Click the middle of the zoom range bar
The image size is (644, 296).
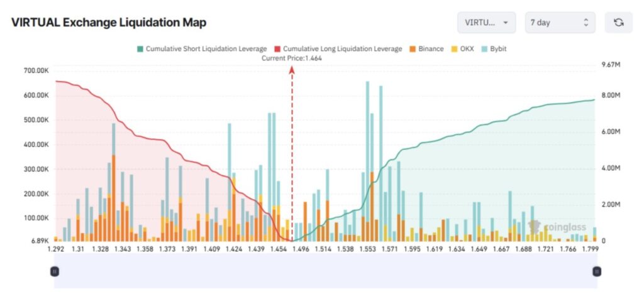pyautogui.click(x=325, y=271)
